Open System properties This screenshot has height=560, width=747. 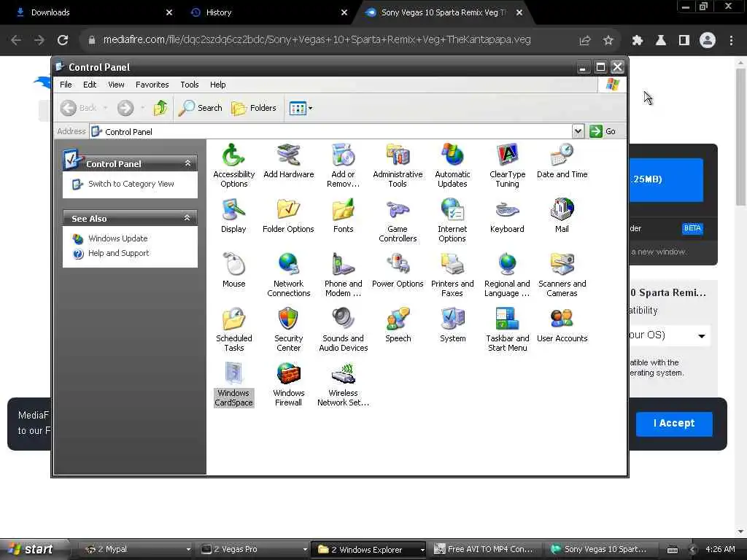(452, 325)
